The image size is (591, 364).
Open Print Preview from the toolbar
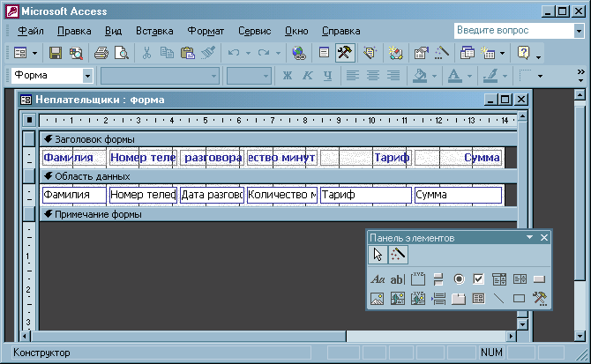click(122, 53)
